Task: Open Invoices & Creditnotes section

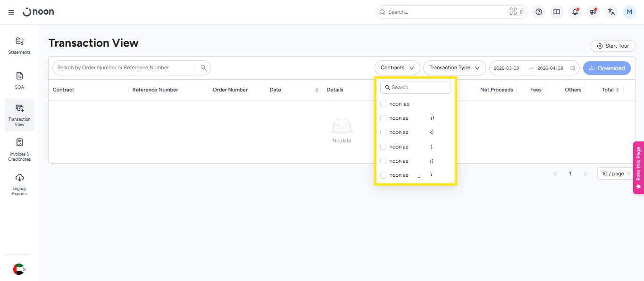Action: (19, 149)
